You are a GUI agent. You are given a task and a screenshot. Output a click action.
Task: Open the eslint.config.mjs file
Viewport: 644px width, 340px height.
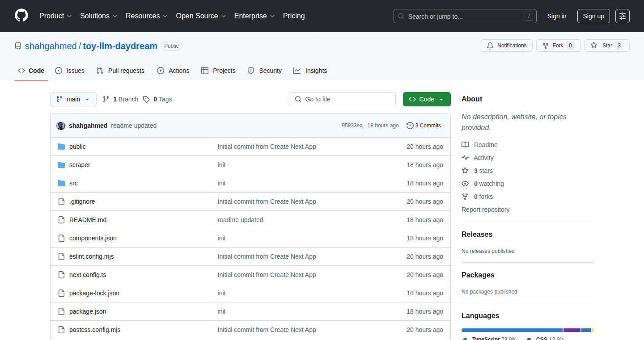pos(92,256)
